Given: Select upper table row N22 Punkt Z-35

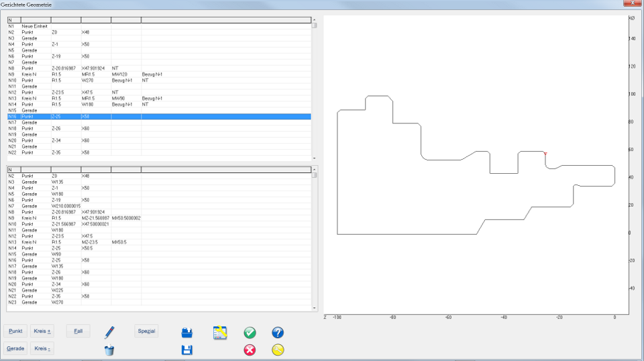Looking at the screenshot, I should tap(160, 152).
